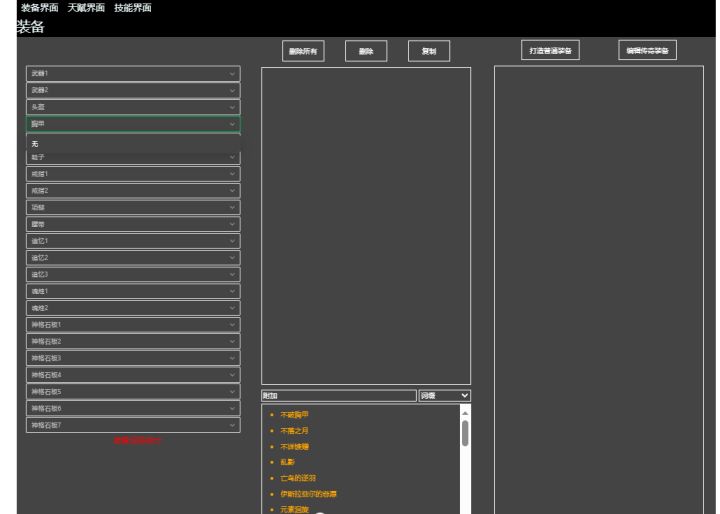
Task: Click the 删除 button
Action: [366, 51]
